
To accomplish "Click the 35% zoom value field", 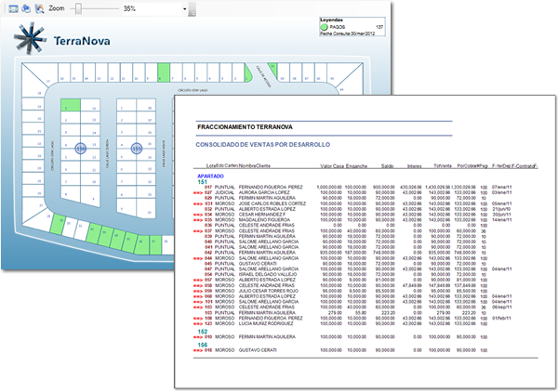I will click(152, 9).
